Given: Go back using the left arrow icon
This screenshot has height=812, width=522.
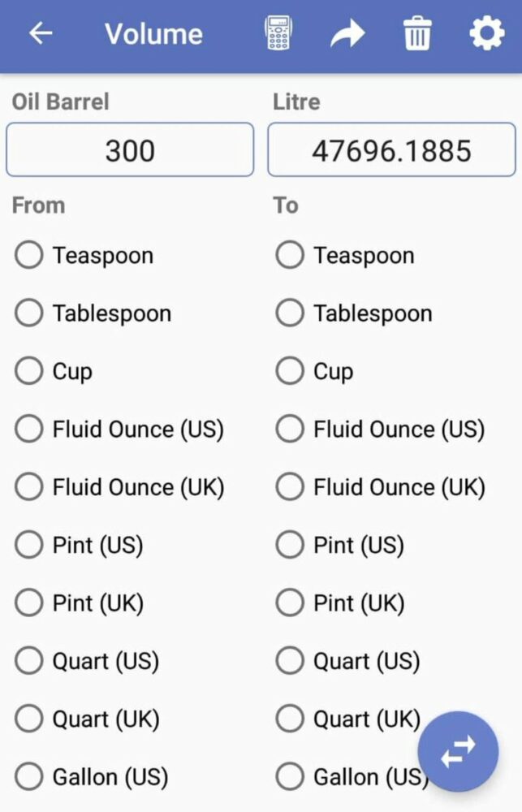Looking at the screenshot, I should point(41,33).
